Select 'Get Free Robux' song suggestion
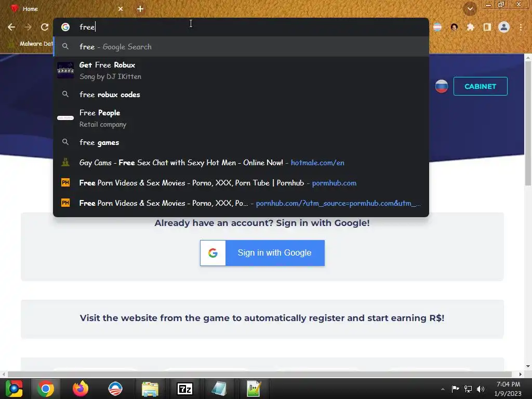Screen dimensions: 532x399 click(x=241, y=71)
